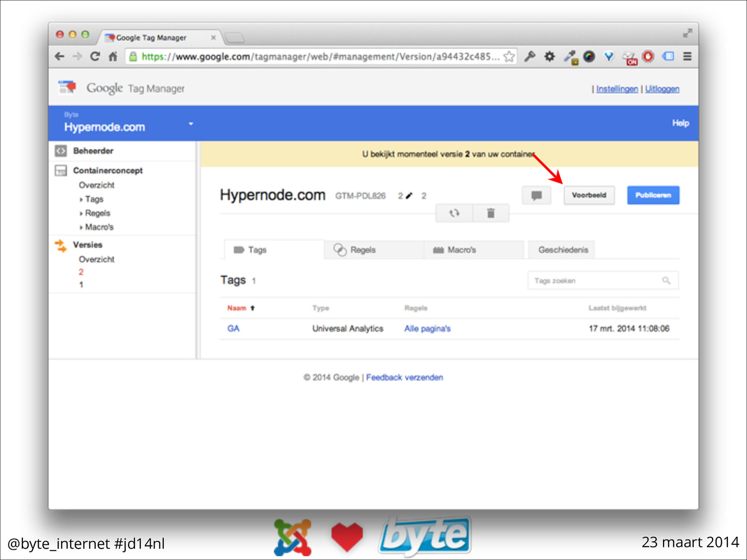Click the ON badge extension icon
Viewport: 747px width, 560px height.
(x=630, y=58)
